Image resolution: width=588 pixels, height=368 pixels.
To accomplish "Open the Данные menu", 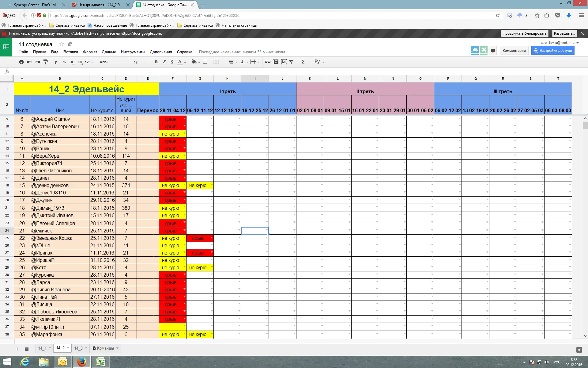I will pos(109,52).
